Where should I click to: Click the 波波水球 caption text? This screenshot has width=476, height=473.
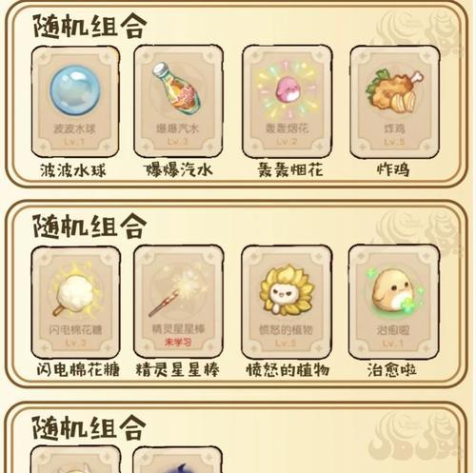tap(73, 170)
